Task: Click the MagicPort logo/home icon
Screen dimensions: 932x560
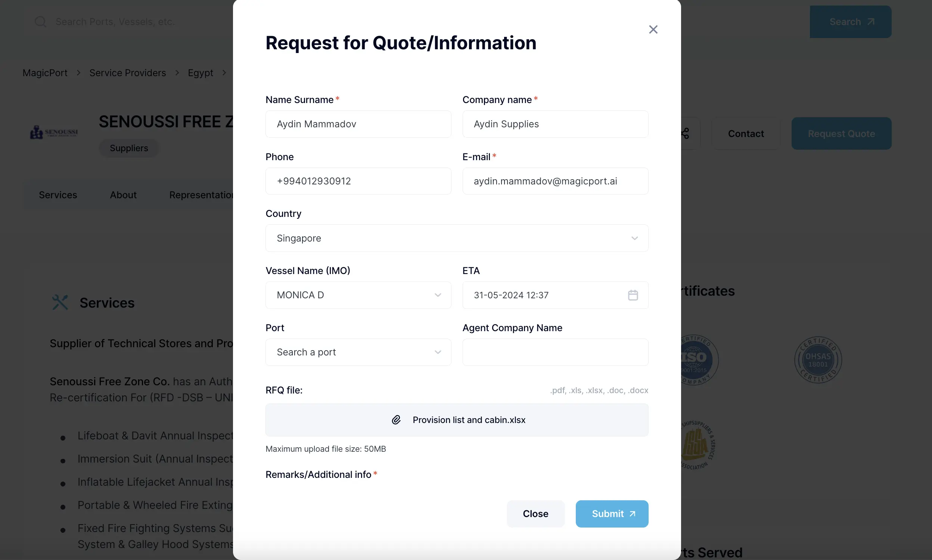Action: click(44, 72)
